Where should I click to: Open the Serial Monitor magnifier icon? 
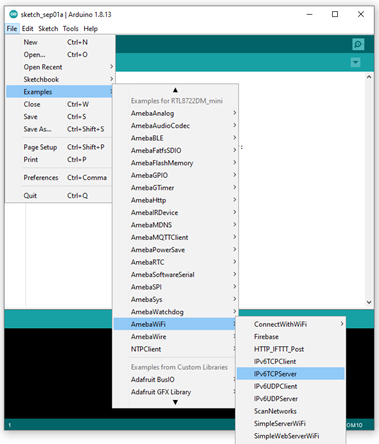pos(358,44)
